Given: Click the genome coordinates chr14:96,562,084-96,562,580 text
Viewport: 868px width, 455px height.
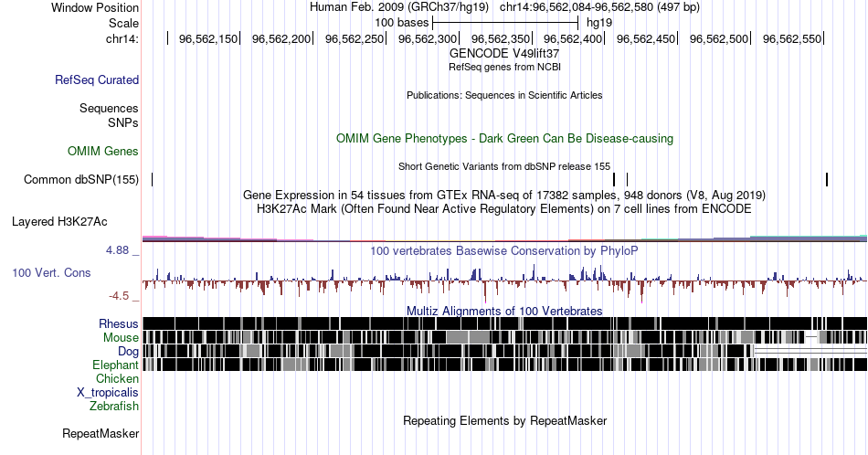Looking at the screenshot, I should (599, 7).
